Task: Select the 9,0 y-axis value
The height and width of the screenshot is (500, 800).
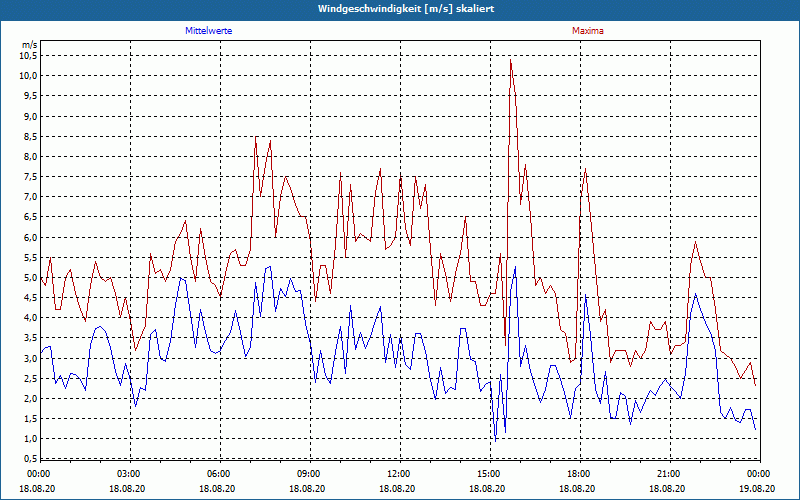Action: pyautogui.click(x=31, y=116)
